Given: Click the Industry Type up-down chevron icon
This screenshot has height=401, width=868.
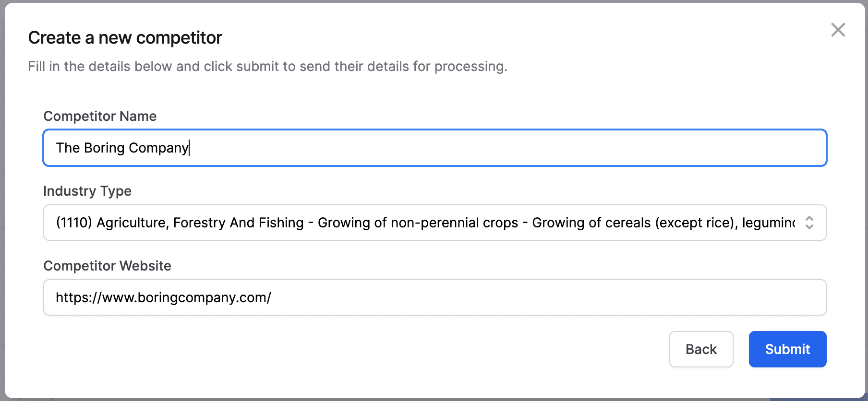Looking at the screenshot, I should tap(809, 223).
